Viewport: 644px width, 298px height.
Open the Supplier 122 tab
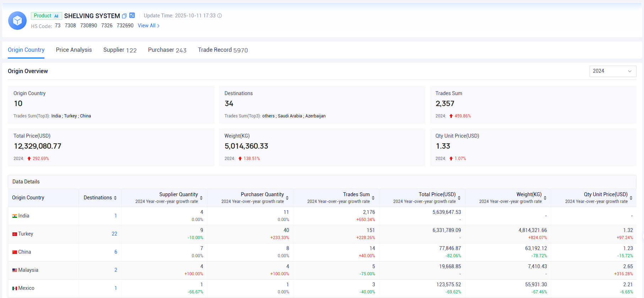[x=120, y=50]
